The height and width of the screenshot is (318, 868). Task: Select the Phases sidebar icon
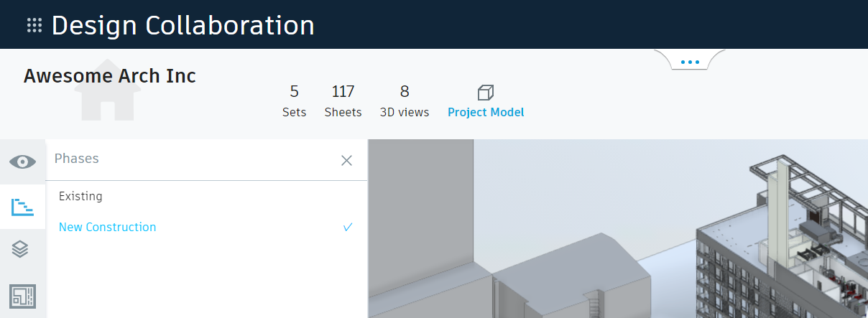click(x=23, y=207)
